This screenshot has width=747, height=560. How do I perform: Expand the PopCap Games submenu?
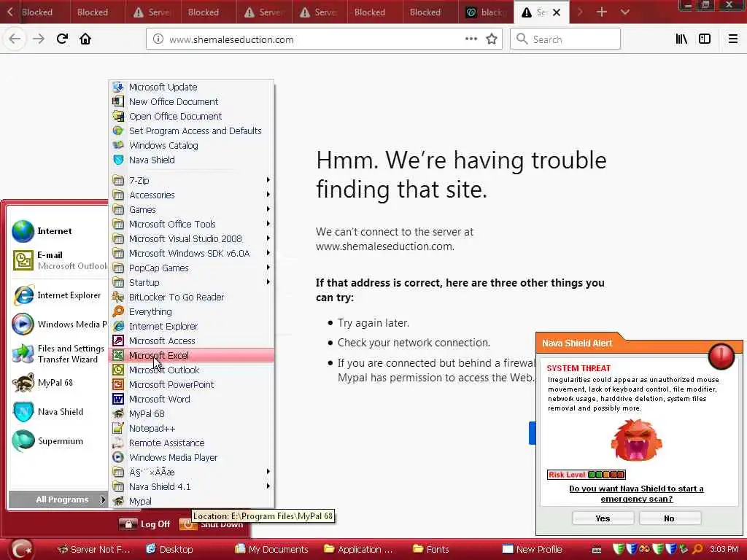point(192,268)
